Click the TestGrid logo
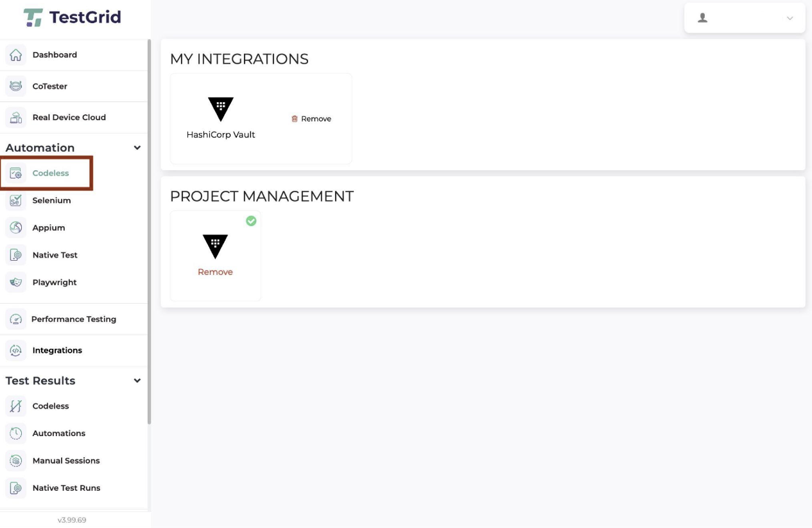The width and height of the screenshot is (812, 528). (72, 17)
